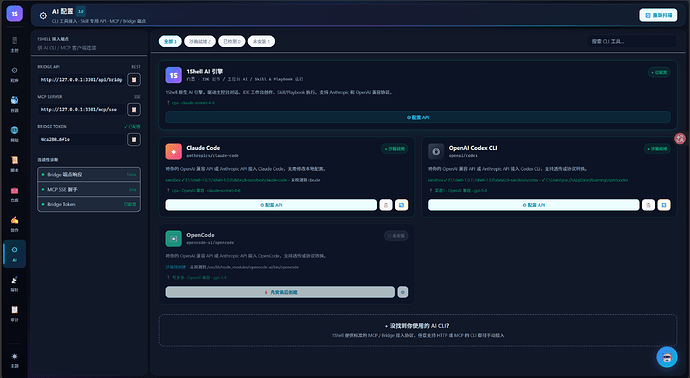Viewport: 690px width, 378px height.
Task: Click 1Shell AI 引擎 status badge
Action: tap(659, 72)
